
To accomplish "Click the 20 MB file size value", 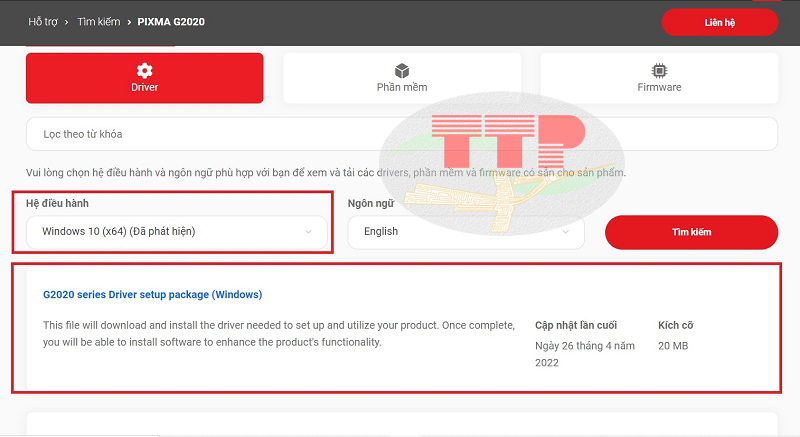I will click(x=673, y=346).
